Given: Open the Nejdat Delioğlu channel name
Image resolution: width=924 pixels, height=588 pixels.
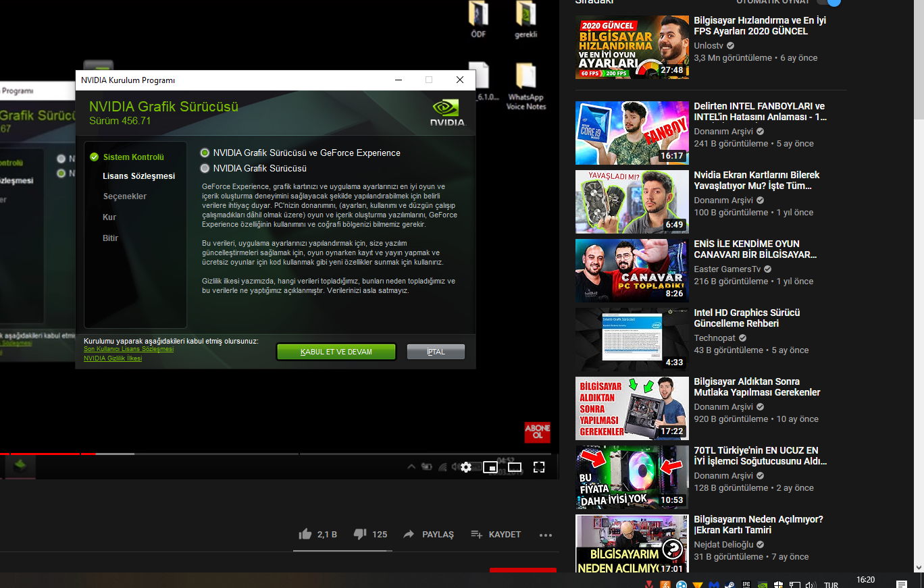Looking at the screenshot, I should 725,544.
